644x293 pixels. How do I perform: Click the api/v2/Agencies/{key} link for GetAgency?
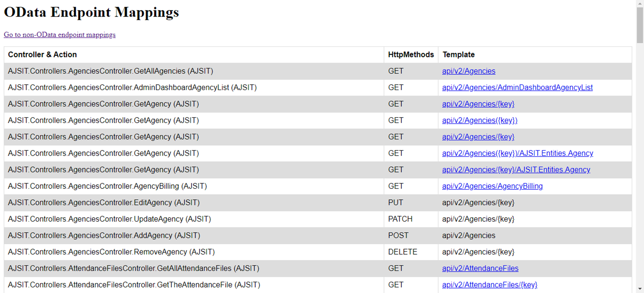click(x=478, y=104)
